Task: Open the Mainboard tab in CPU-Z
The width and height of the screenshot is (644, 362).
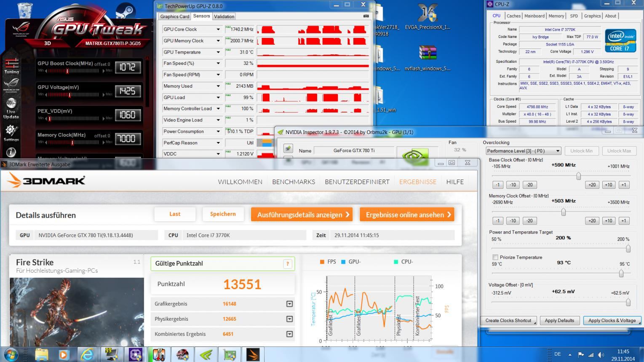Action: pos(534,16)
